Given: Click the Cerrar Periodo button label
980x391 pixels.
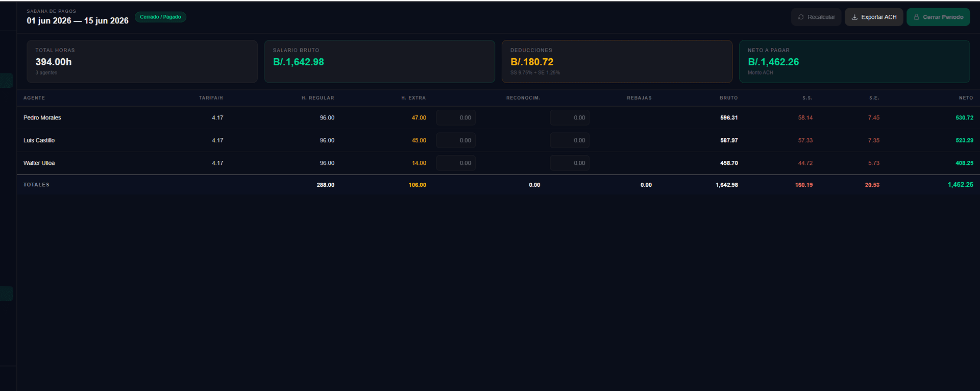Looking at the screenshot, I should (943, 17).
